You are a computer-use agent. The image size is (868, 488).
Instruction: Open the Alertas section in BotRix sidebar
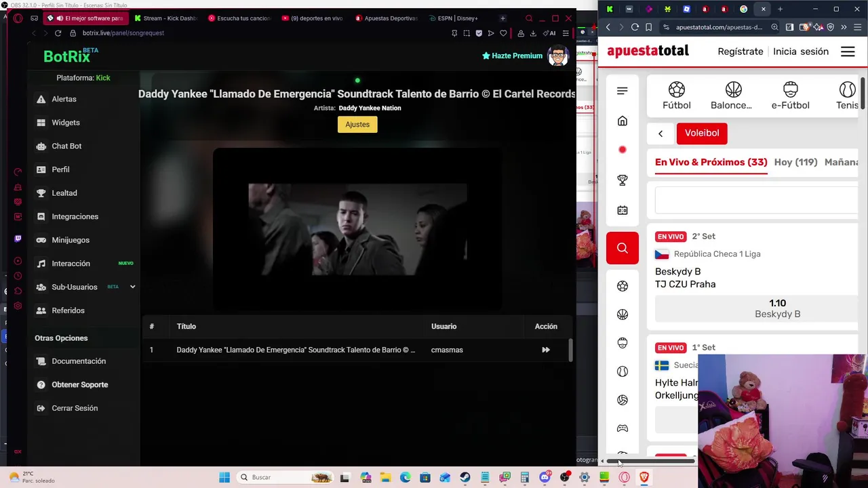[64, 99]
